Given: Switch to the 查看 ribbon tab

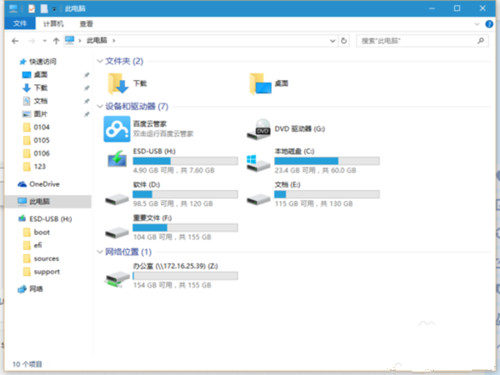Looking at the screenshot, I should (86, 24).
